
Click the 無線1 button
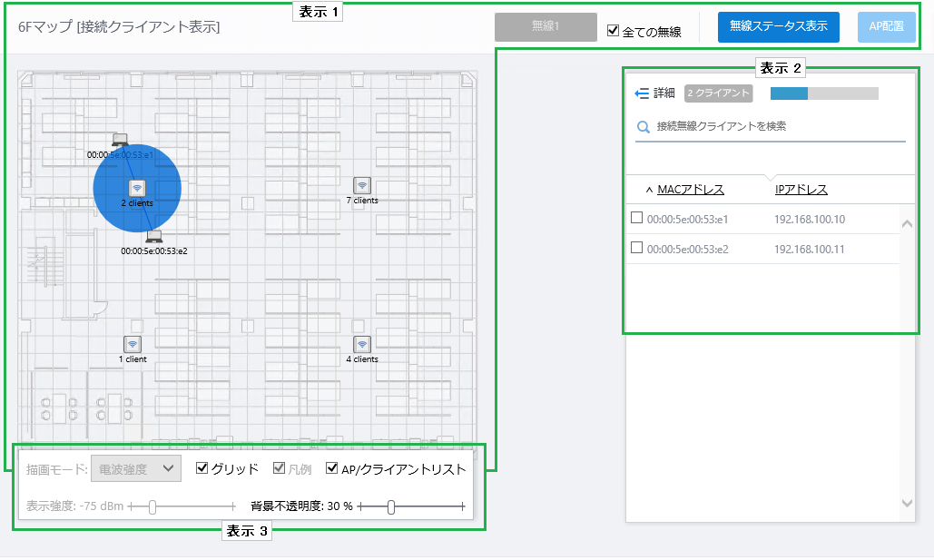pyautogui.click(x=546, y=27)
